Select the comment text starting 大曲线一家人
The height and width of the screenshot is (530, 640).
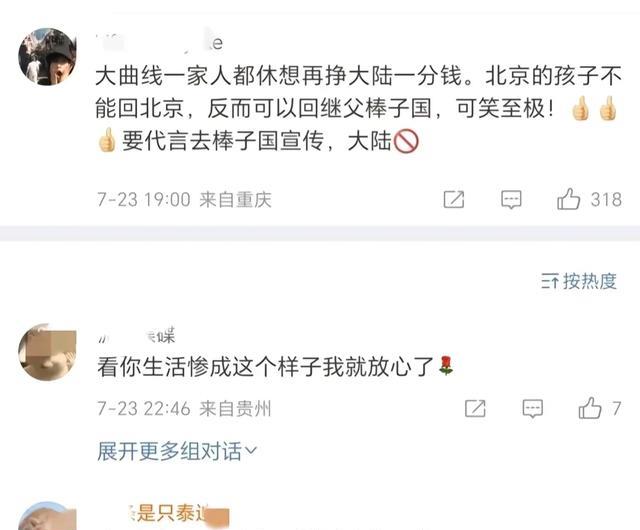[358, 108]
